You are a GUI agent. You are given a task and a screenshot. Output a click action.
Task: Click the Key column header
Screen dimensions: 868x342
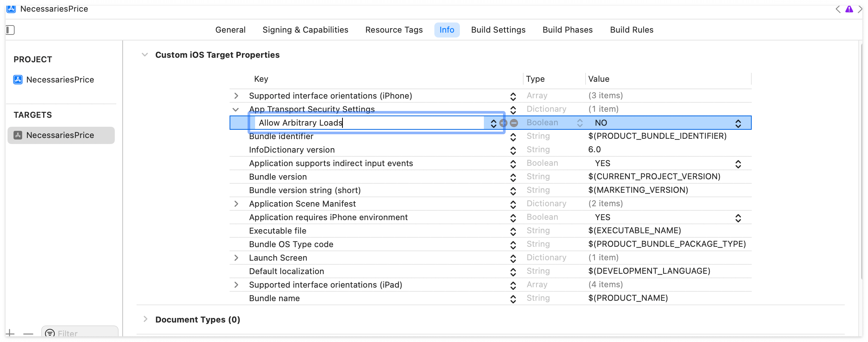point(261,79)
